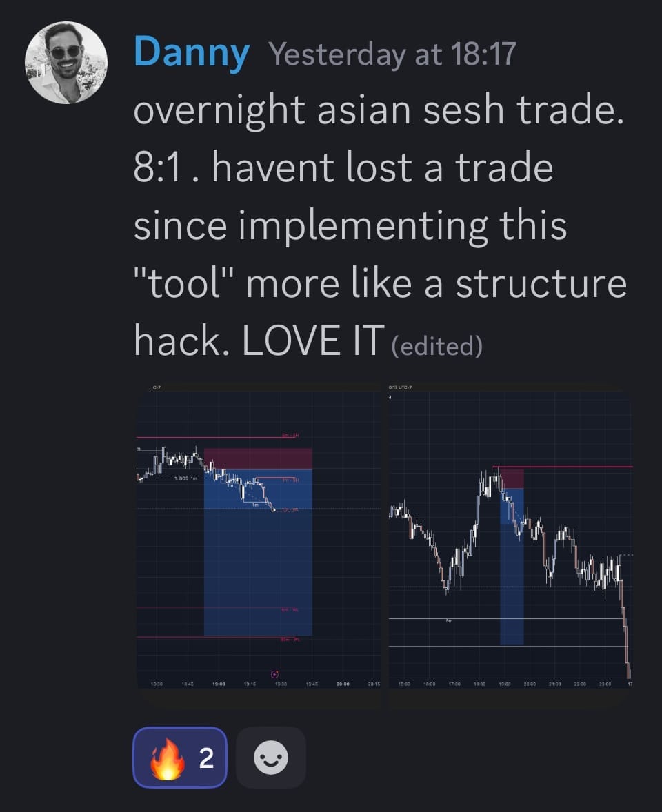Tap the fire emoji on the reaction

166,758
